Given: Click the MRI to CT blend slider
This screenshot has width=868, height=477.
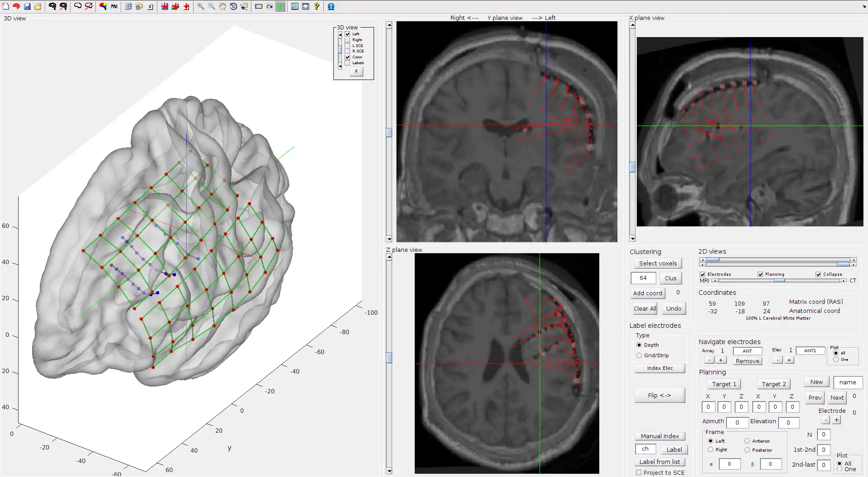Looking at the screenshot, I should tap(778, 281).
